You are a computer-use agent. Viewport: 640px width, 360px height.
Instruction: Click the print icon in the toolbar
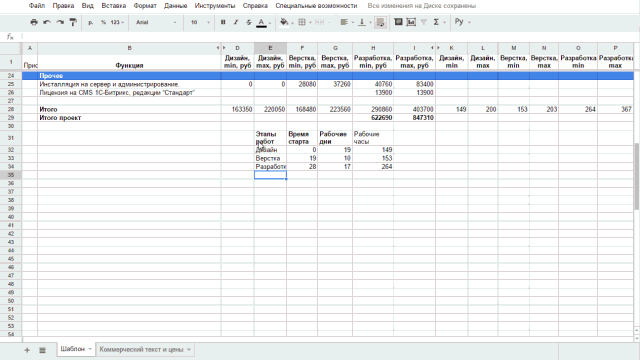tap(34, 22)
